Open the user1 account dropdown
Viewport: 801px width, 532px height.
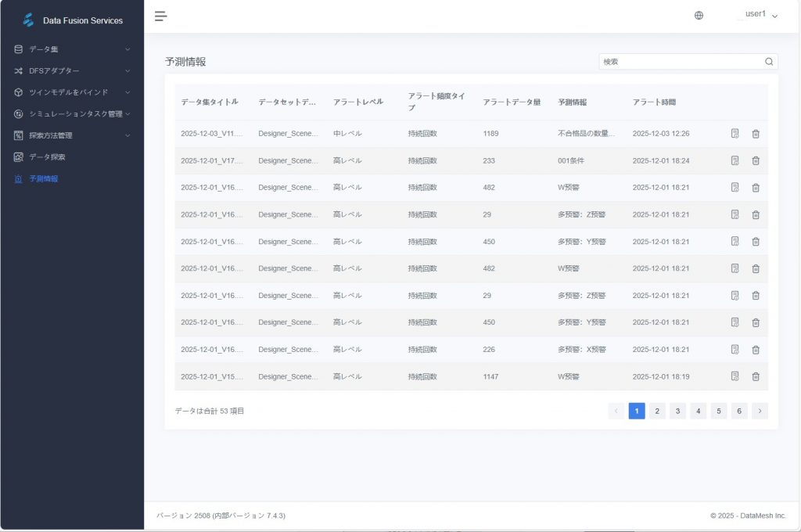click(x=760, y=15)
